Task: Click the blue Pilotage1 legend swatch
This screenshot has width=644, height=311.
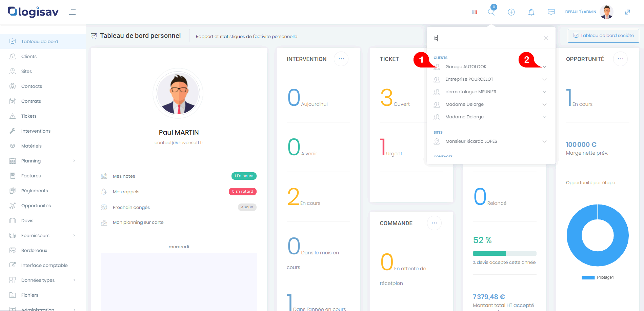Action: [588, 277]
